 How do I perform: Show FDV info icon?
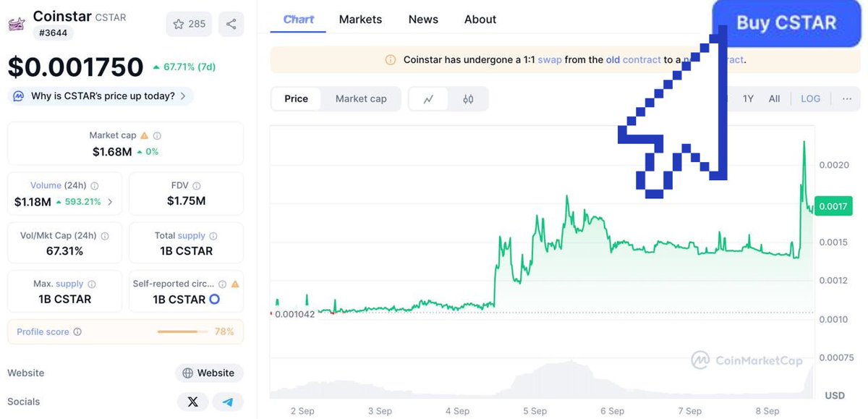[x=197, y=186]
